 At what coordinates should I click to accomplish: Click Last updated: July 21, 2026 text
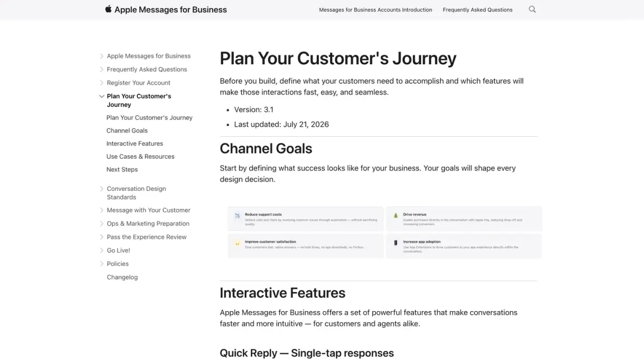[282, 124]
